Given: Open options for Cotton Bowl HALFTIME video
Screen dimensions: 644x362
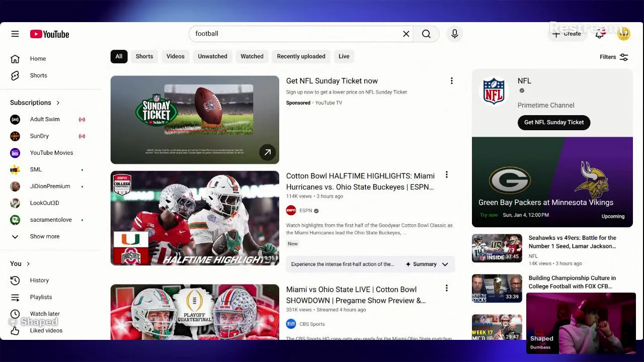Looking at the screenshot, I should click(x=446, y=175).
